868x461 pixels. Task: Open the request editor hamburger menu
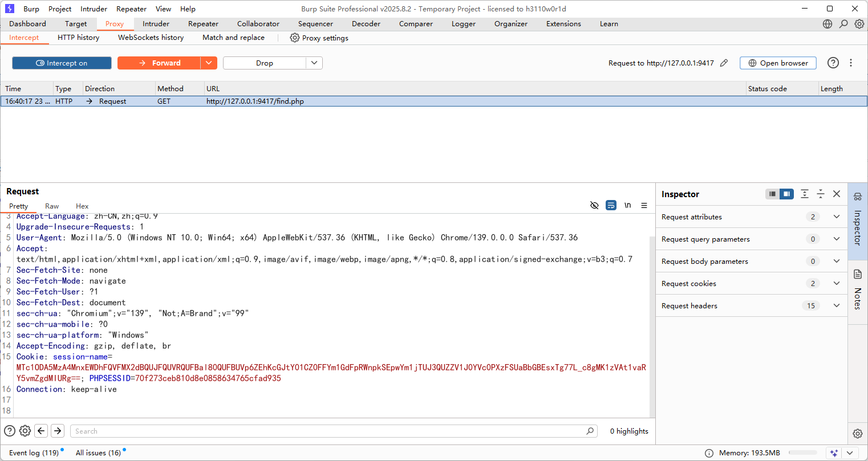pos(644,206)
